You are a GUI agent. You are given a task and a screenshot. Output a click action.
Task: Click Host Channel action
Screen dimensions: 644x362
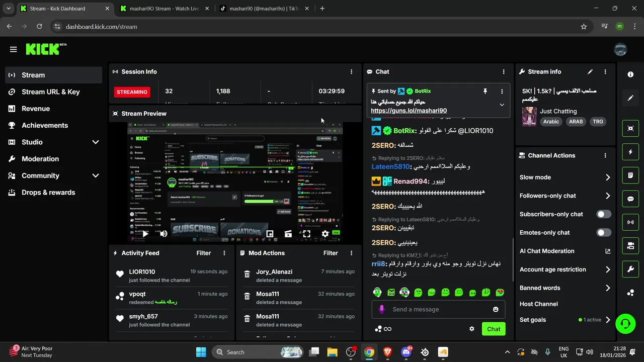539,304
